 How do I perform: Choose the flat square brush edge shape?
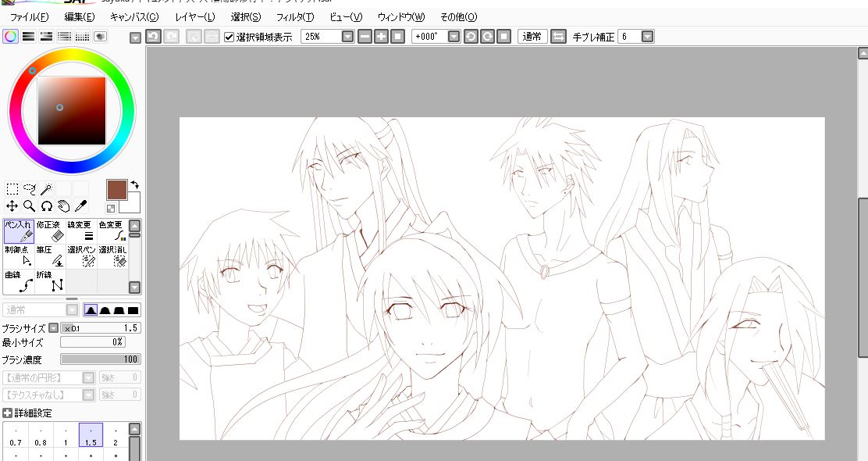point(133,309)
